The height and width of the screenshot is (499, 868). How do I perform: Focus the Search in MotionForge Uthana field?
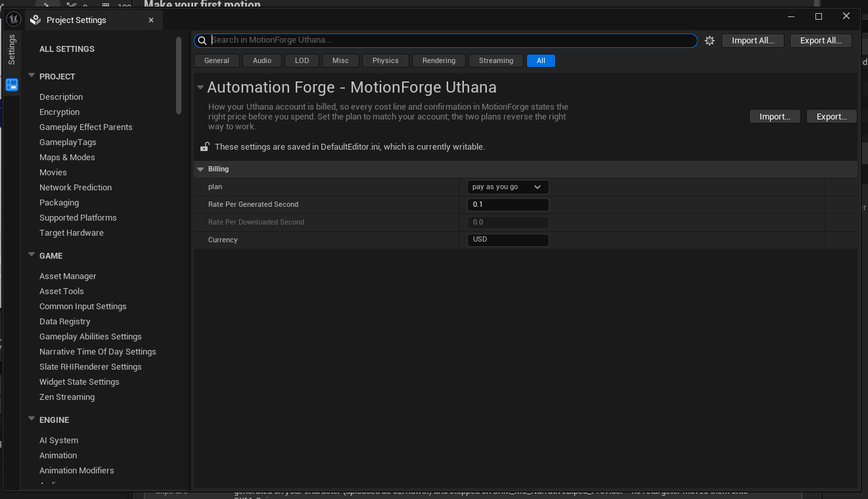[445, 41]
